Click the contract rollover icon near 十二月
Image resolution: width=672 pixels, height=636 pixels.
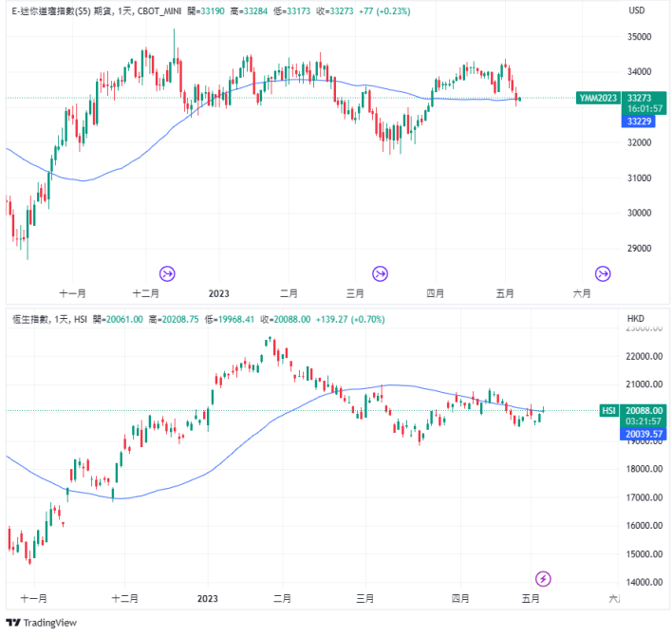(167, 273)
